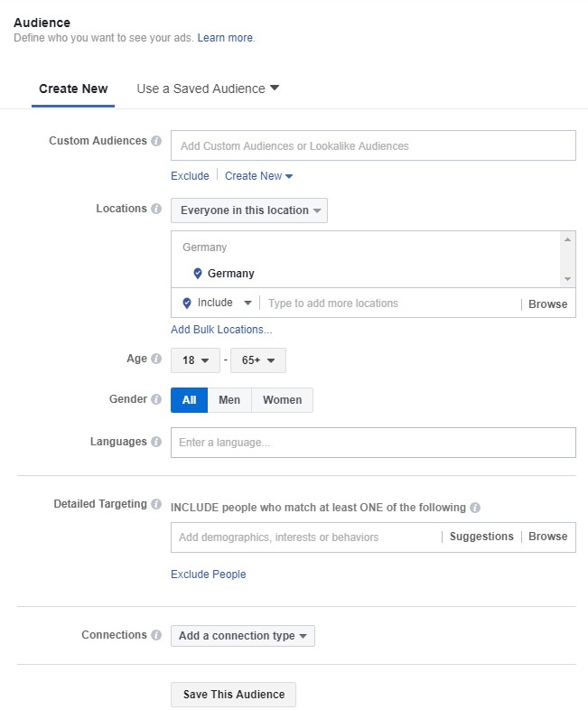Image resolution: width=588 pixels, height=710 pixels.
Task: Click the Age info icon
Action: pos(156,359)
